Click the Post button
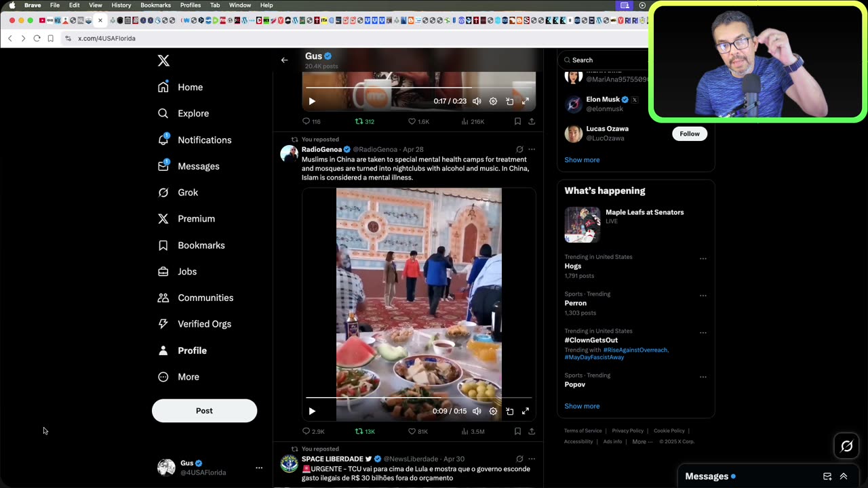Screen dimensions: 868x488 point(204,411)
